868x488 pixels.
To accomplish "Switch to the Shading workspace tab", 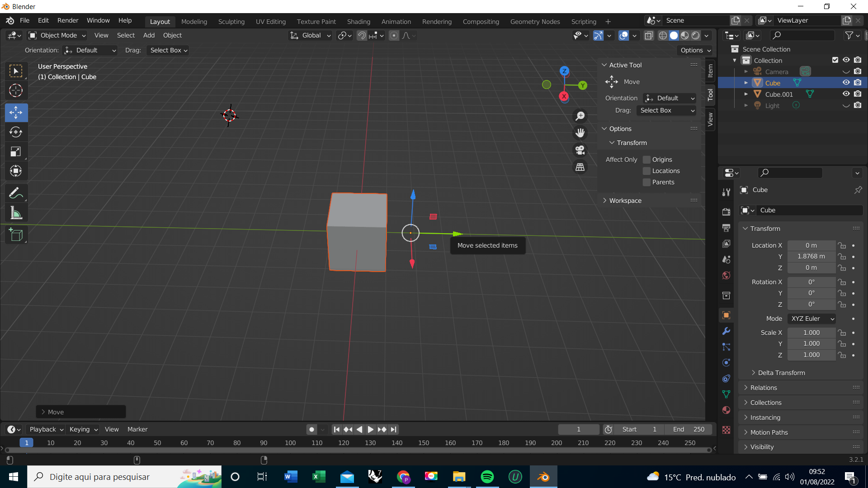I will pyautogui.click(x=359, y=22).
